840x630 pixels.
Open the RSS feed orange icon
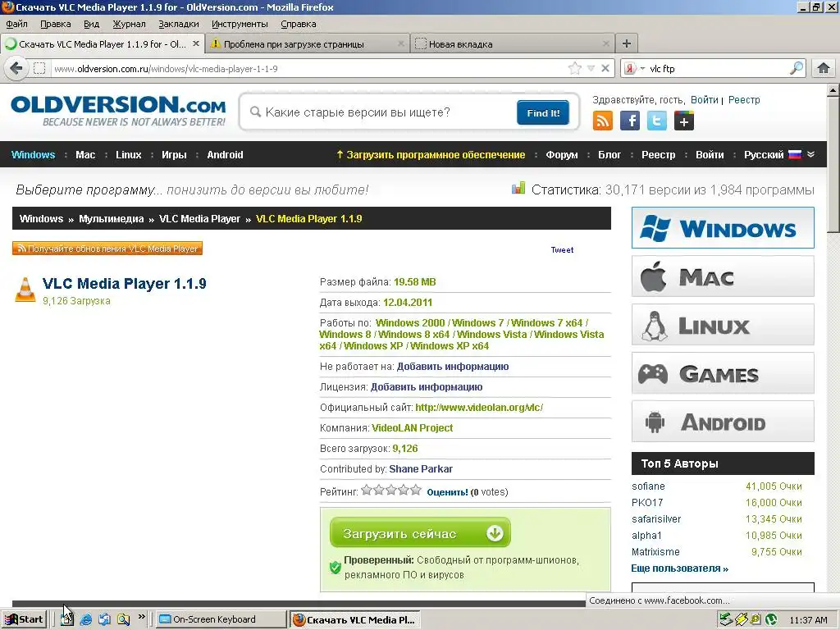[x=603, y=121]
